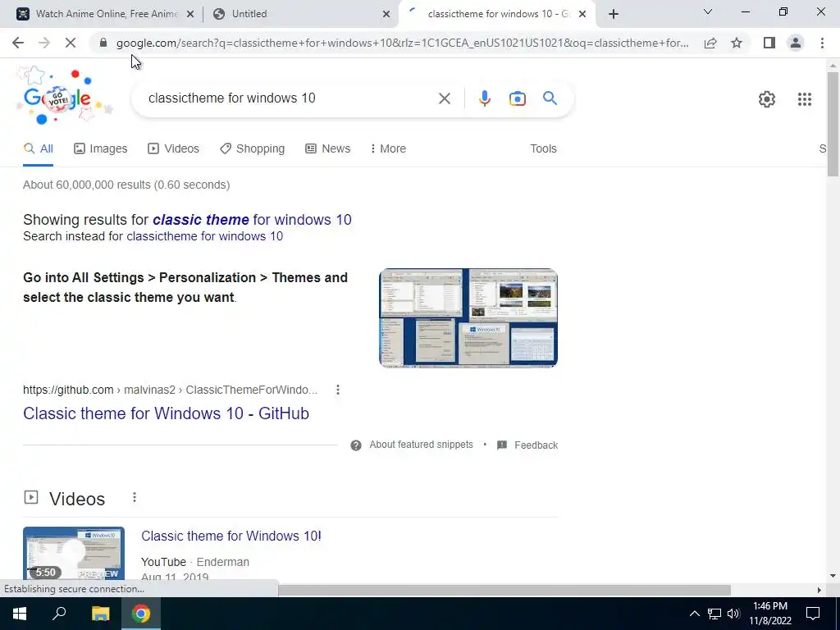Image resolution: width=840 pixels, height=630 pixels.
Task: Open Classic theme for Windows 10 - GitHub
Action: tap(166, 413)
